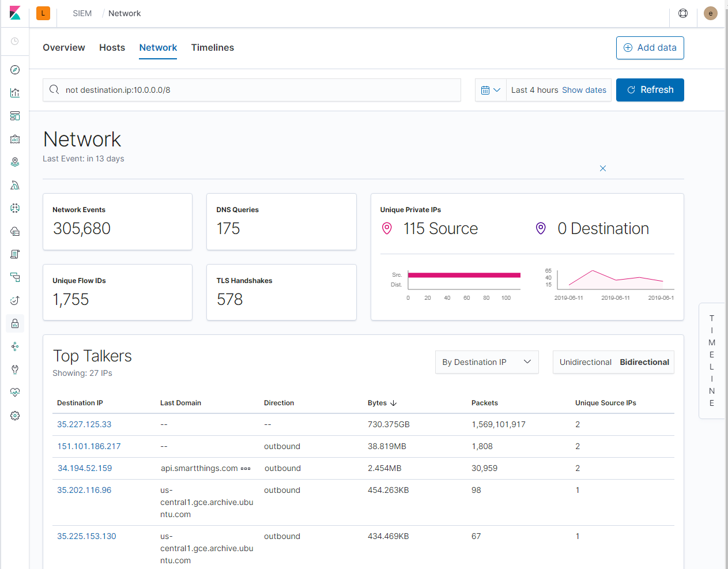
Task: Switch to the Hosts tab
Action: [x=112, y=47]
